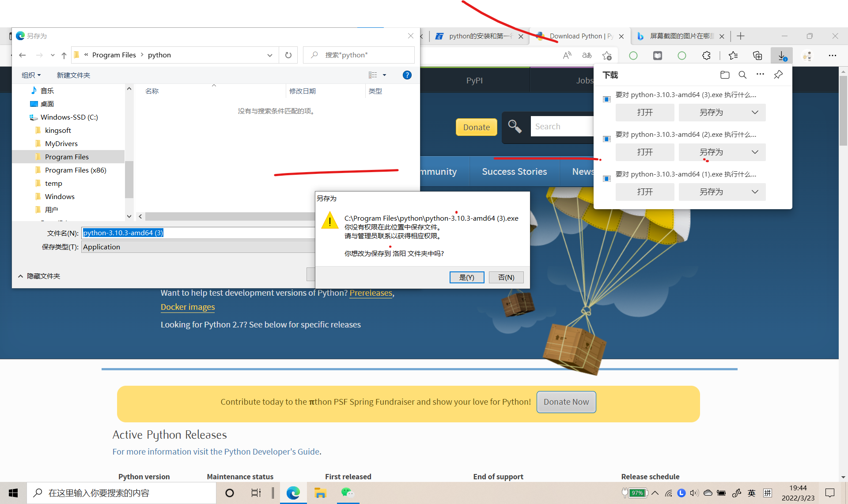This screenshot has width=848, height=504.
Task: Open a new browser tab
Action: coord(741,36)
